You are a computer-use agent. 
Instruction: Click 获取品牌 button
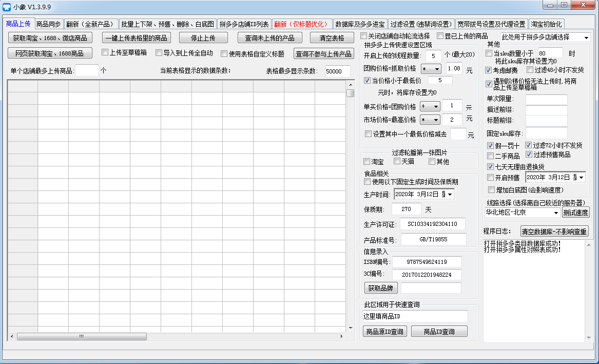[380, 288]
